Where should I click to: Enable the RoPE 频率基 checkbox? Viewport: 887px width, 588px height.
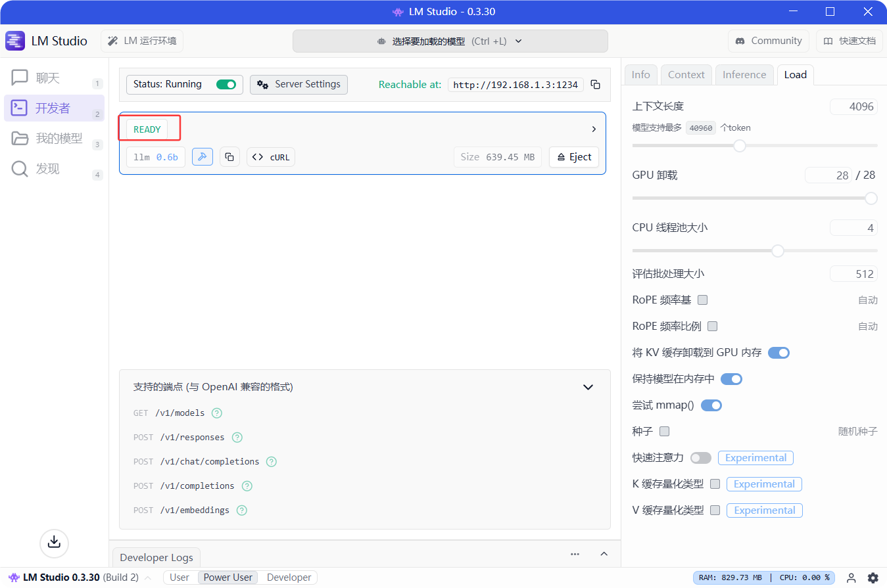pyautogui.click(x=702, y=300)
